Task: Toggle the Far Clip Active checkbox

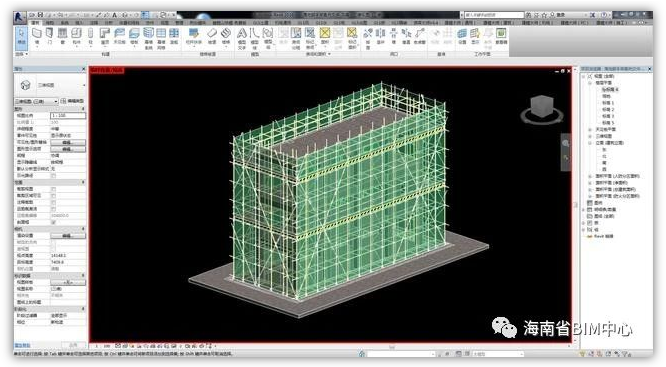Action: click(53, 209)
